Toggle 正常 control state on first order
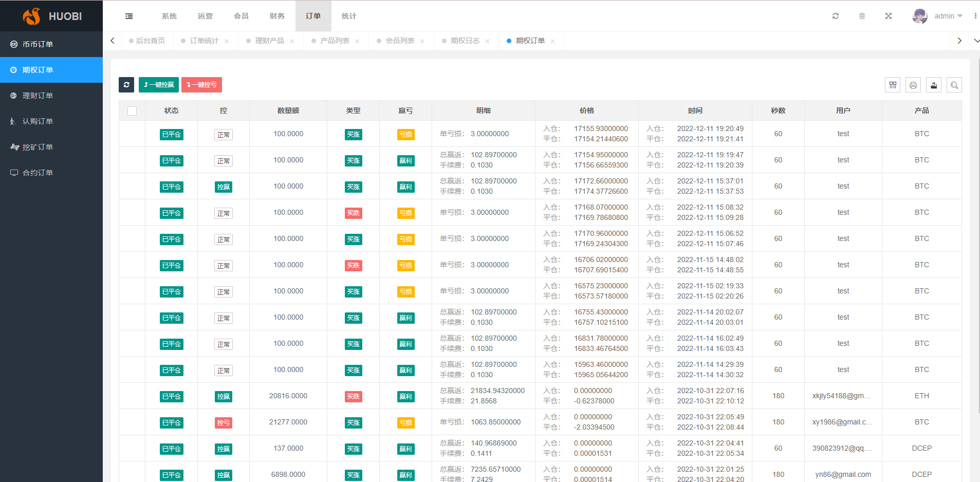 (223, 134)
